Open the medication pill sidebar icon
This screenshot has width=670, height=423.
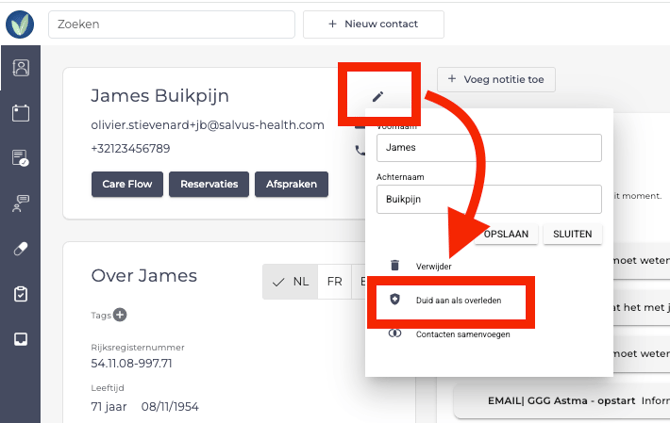pos(21,248)
